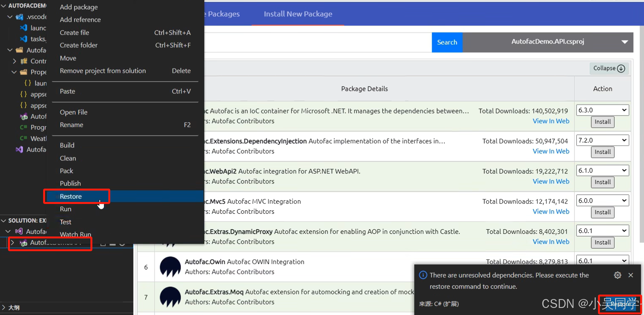Open View In Web for Mvc5 package
Image resolution: width=644 pixels, height=315 pixels.
[x=551, y=212]
